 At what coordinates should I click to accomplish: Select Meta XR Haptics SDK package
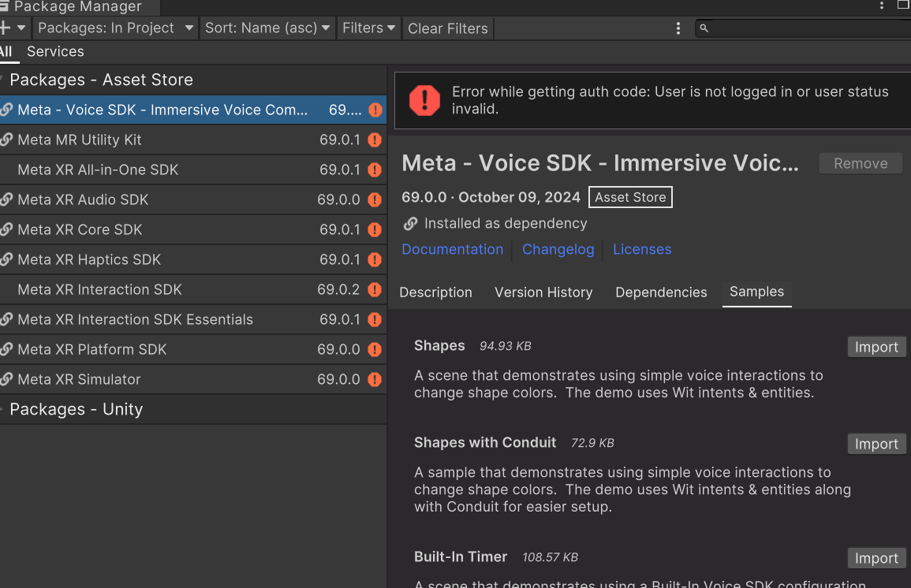pos(193,259)
